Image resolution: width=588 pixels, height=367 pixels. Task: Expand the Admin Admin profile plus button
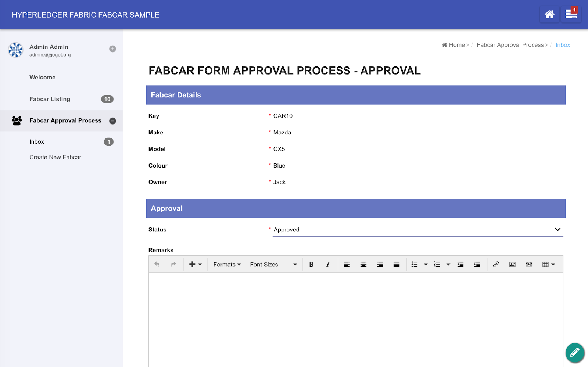tap(113, 49)
